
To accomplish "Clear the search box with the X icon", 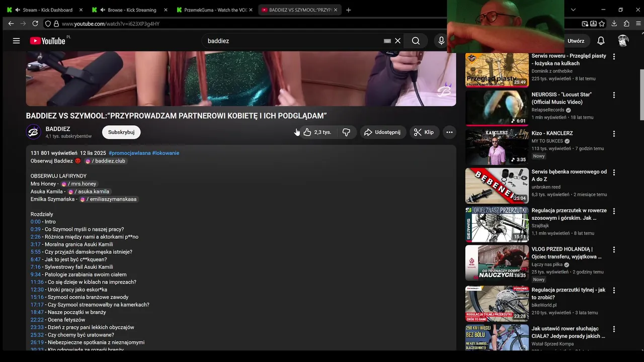I will coord(397,41).
